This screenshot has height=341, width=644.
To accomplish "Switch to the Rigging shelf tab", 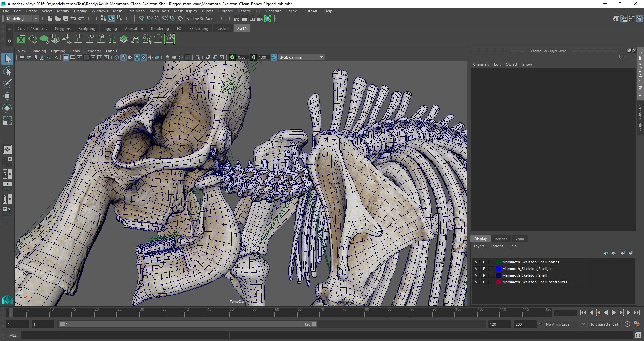I will tap(110, 29).
